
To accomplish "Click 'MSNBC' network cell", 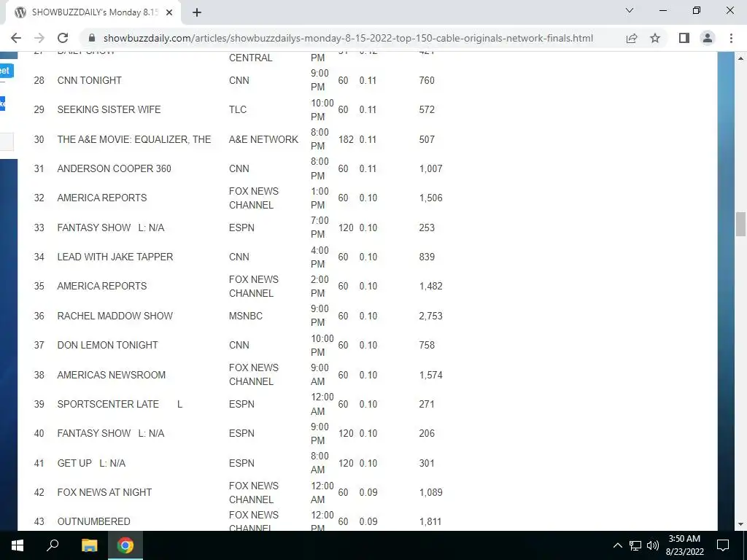I will click(x=246, y=316).
